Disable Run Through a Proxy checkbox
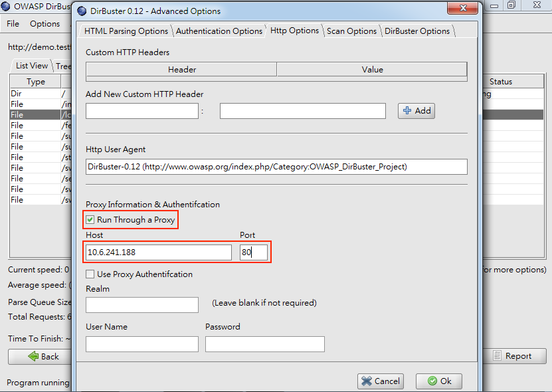 tap(90, 220)
